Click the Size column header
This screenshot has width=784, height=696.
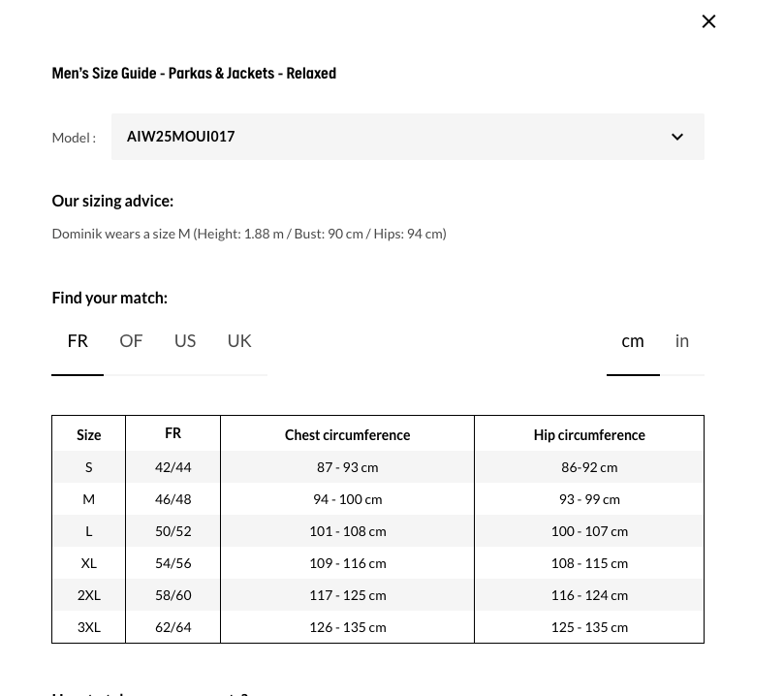[88, 435]
